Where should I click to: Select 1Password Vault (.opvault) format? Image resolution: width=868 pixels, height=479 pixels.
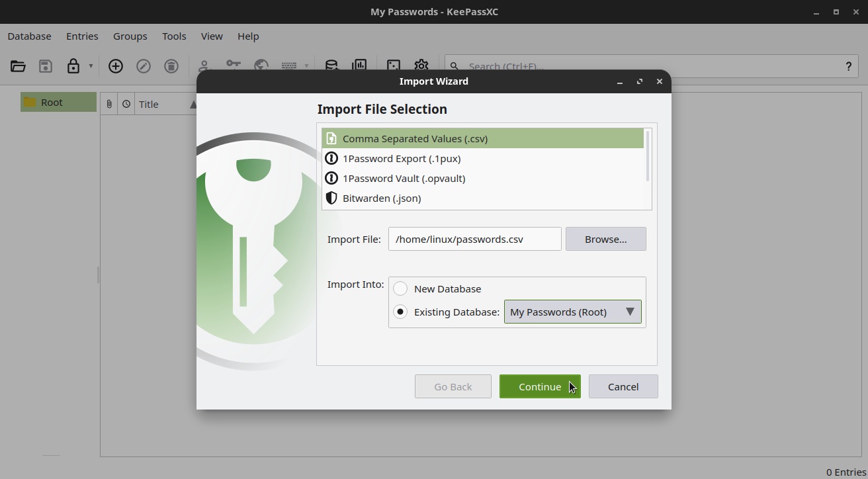(482, 178)
